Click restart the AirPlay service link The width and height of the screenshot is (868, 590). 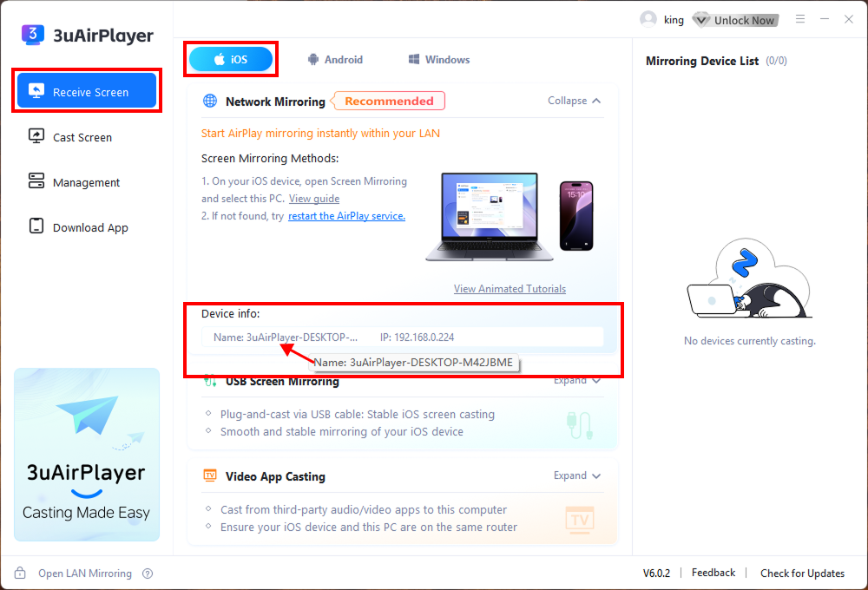(x=346, y=216)
